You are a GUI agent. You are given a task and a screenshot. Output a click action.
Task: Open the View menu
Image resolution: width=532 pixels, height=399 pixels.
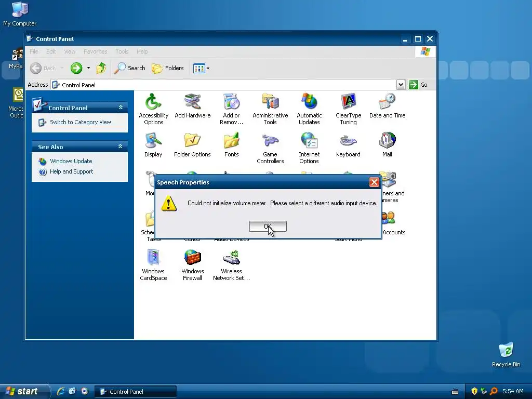(x=70, y=51)
